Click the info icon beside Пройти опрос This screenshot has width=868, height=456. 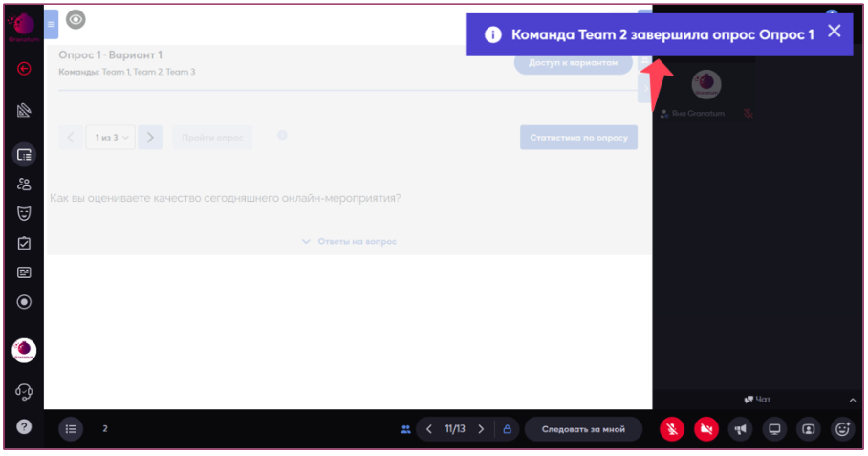coord(282,135)
